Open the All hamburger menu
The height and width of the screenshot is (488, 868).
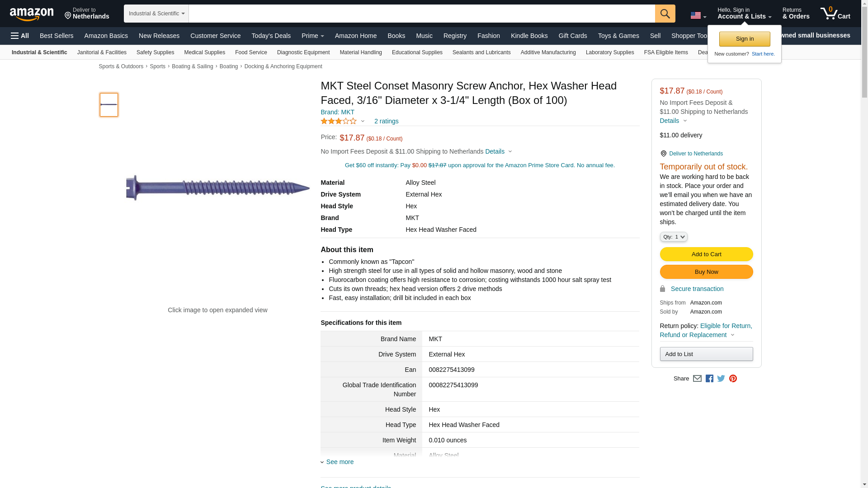tap(20, 36)
